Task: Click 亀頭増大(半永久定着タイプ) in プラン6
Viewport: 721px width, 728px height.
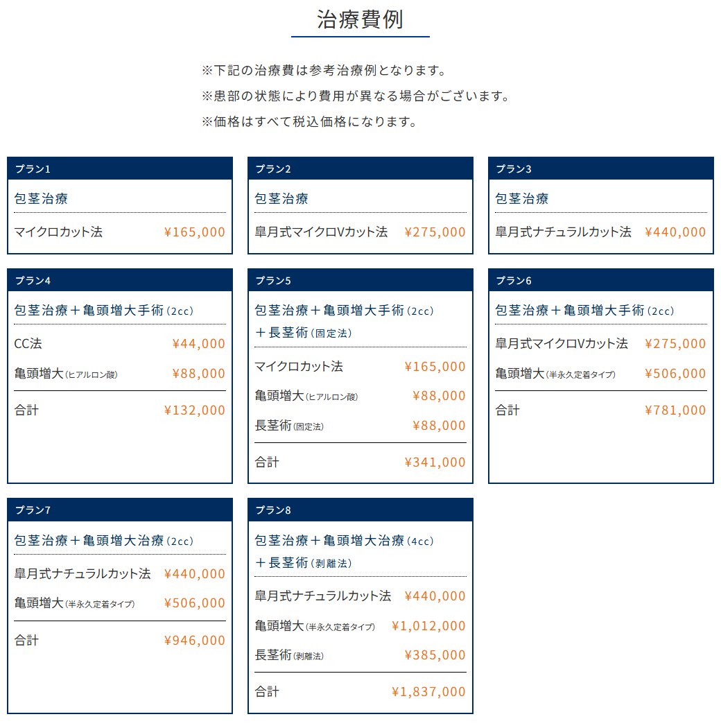Action: pyautogui.click(x=555, y=374)
